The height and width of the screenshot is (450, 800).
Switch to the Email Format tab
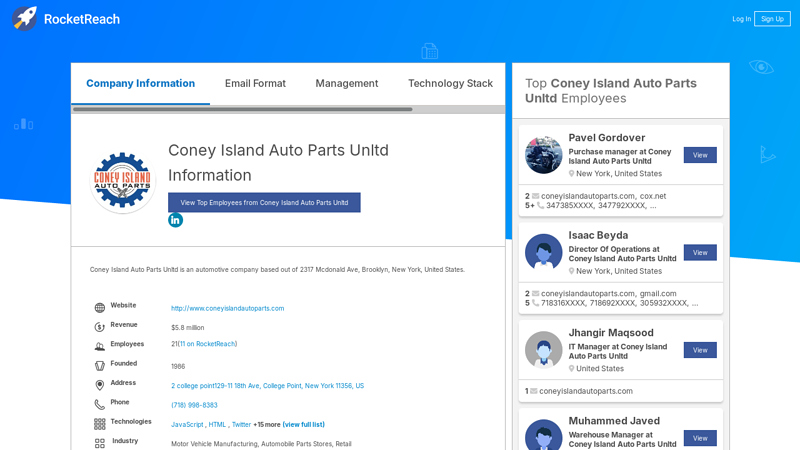(x=255, y=84)
